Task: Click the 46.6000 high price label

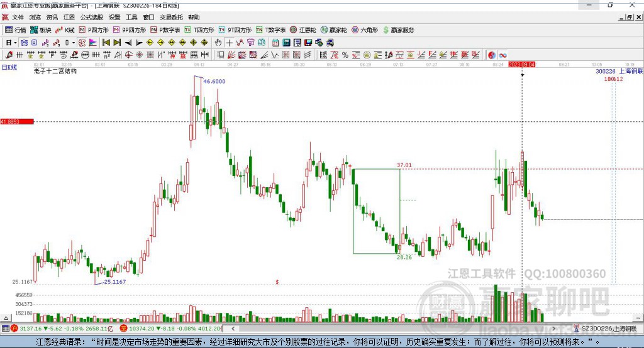Action: [x=214, y=81]
